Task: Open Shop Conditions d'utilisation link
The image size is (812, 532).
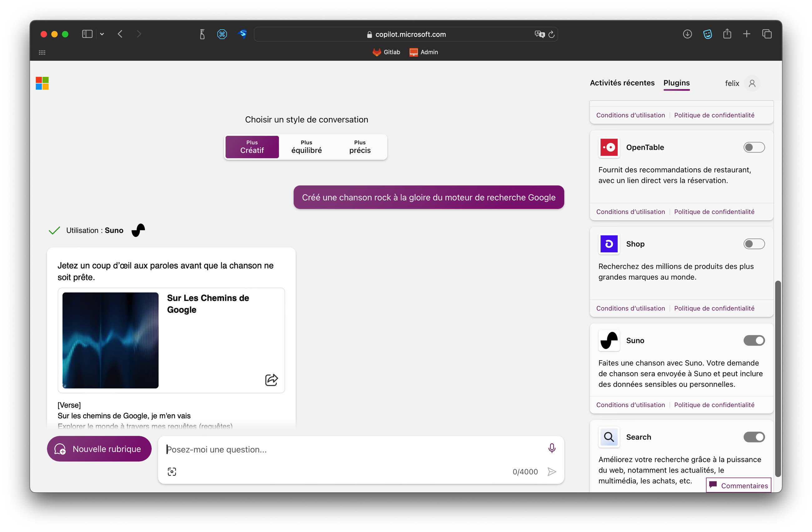Action: [630, 308]
